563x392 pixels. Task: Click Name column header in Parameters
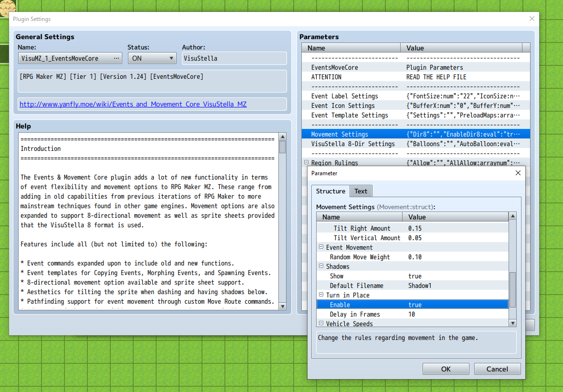[x=351, y=48]
